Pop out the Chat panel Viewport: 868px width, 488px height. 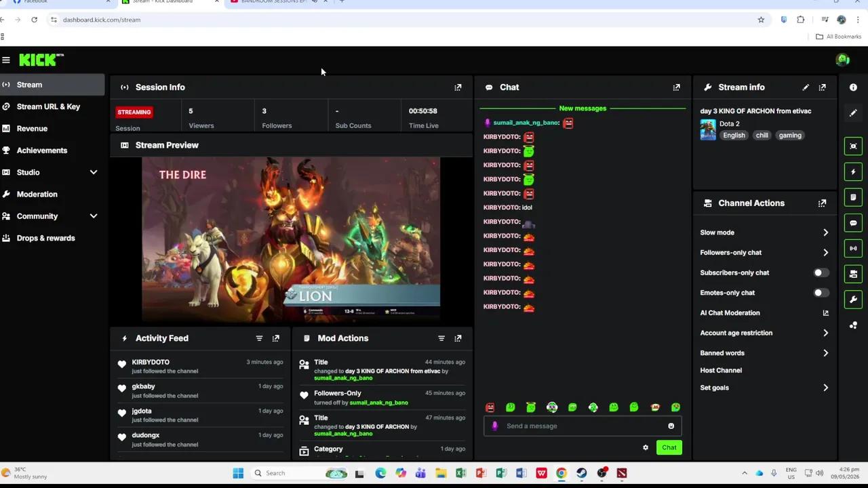click(676, 87)
